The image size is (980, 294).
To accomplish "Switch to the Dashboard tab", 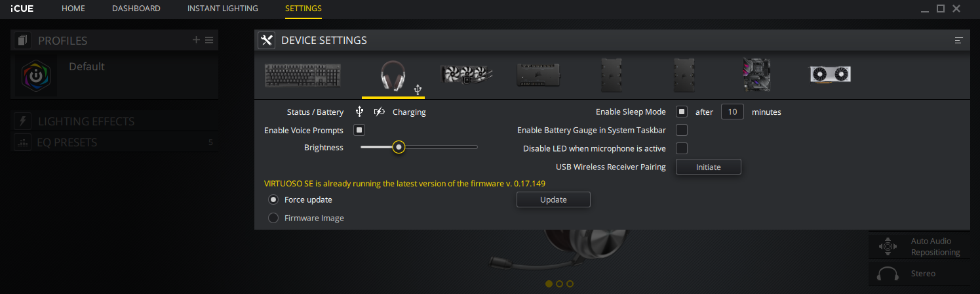I will point(136,9).
